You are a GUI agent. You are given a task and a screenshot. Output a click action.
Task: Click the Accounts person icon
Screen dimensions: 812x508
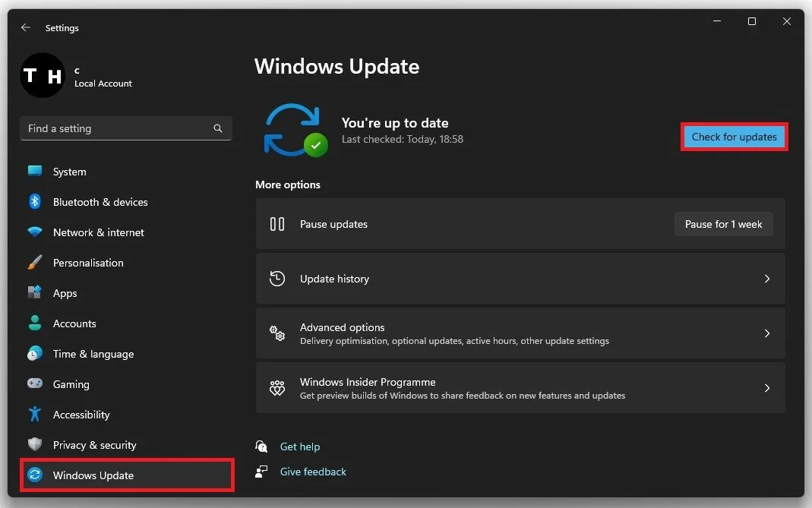pyautogui.click(x=35, y=323)
